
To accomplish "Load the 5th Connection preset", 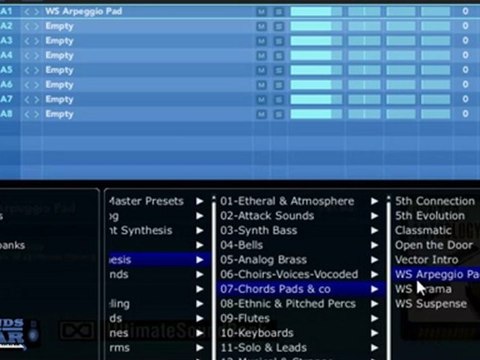I will 435,201.
